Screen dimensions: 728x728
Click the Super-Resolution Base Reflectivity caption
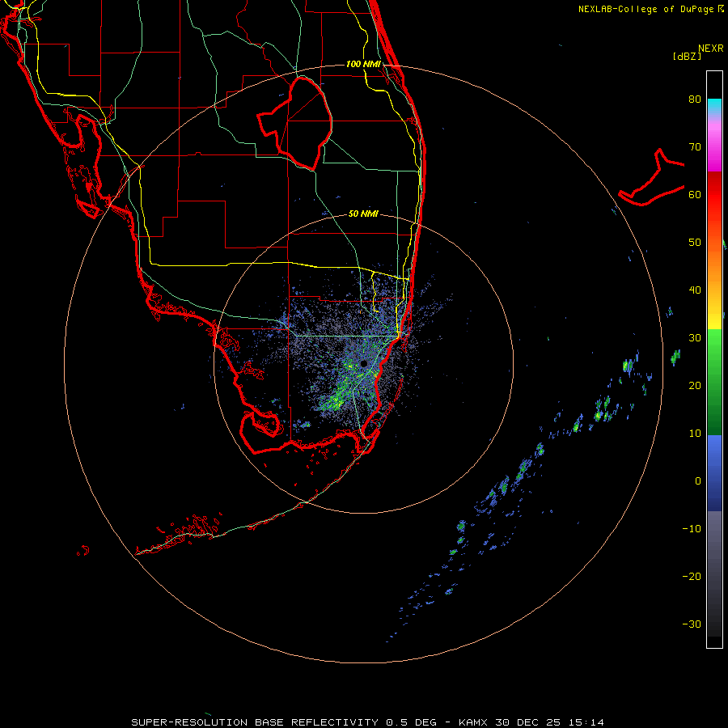click(255, 722)
